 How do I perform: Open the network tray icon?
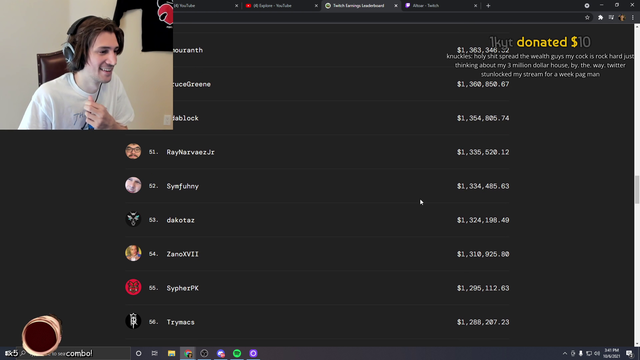click(x=589, y=353)
